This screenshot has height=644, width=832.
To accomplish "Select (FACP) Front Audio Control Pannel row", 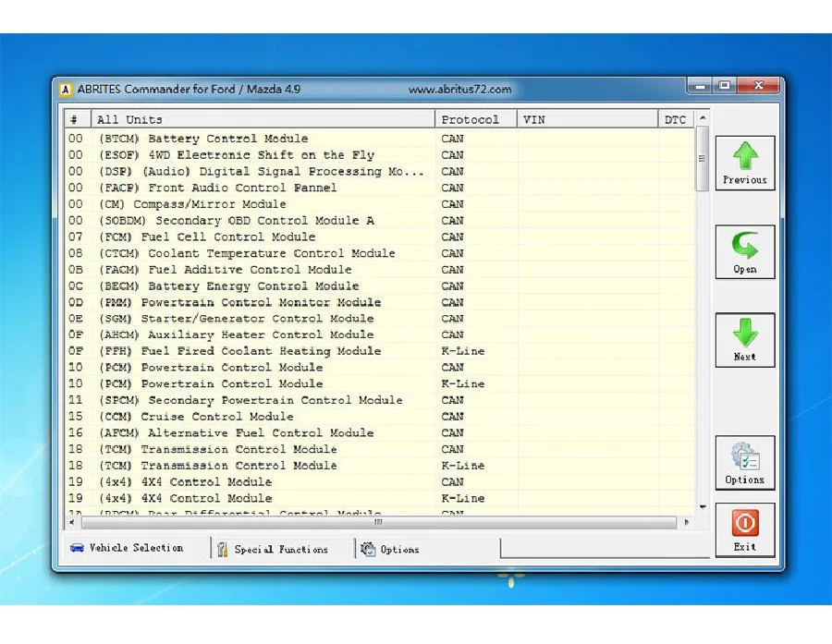I will pyautogui.click(x=379, y=188).
